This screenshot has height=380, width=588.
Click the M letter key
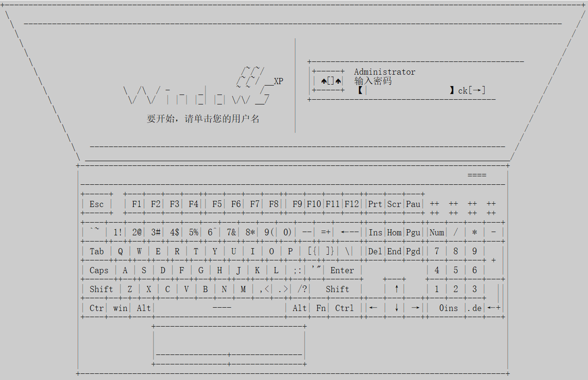point(243,289)
